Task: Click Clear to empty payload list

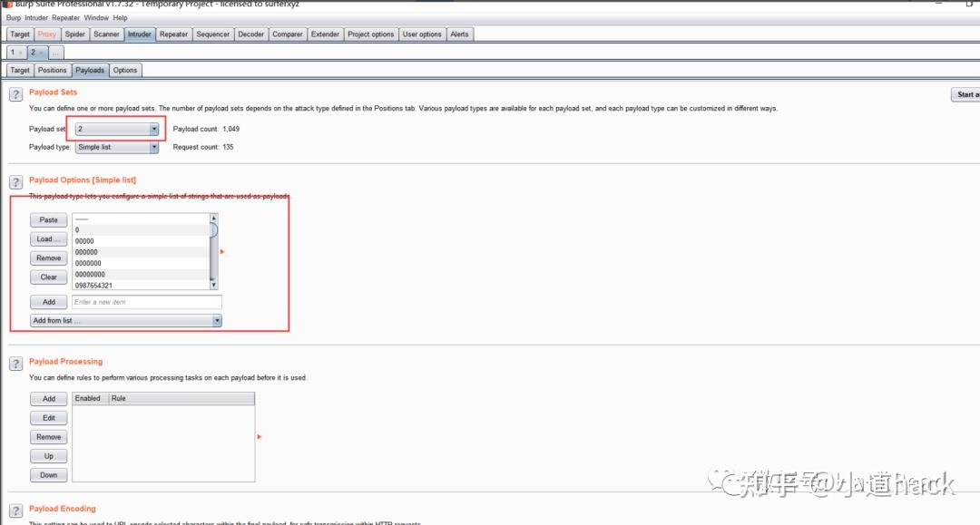Action: tap(49, 277)
